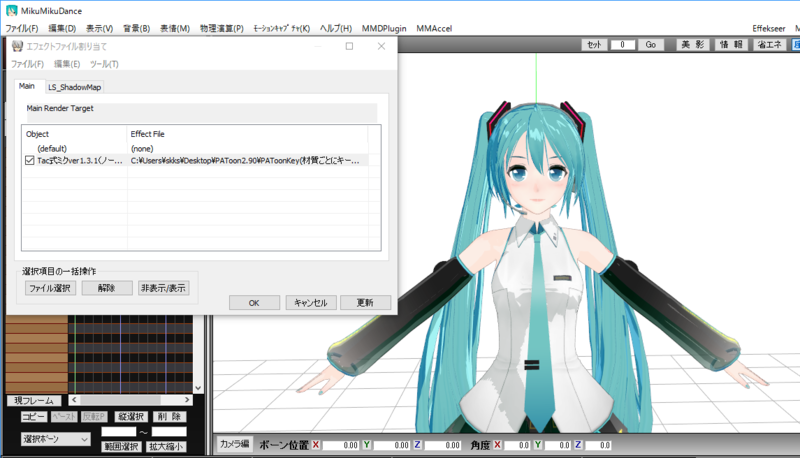Image resolution: width=800 pixels, height=458 pixels.
Task: Open 編集(E) menu in effect assignment dialog
Action: pyautogui.click(x=67, y=64)
